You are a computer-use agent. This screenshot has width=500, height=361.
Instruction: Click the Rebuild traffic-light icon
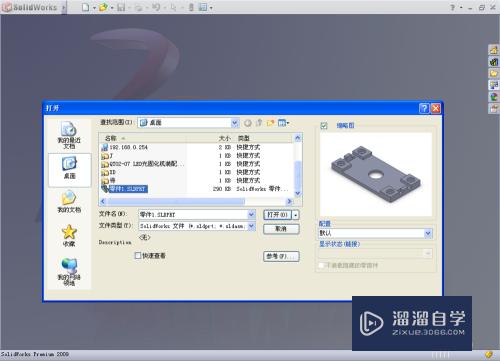pos(191,7)
